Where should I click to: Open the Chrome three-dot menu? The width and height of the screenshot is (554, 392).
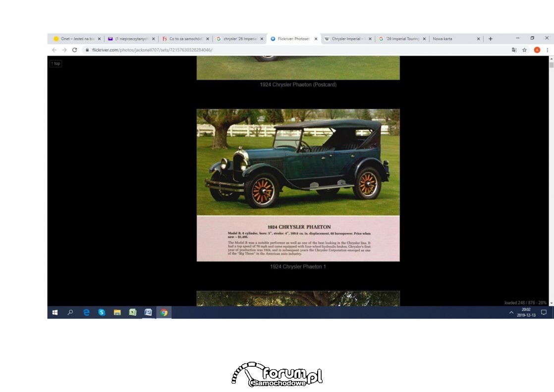(547, 50)
